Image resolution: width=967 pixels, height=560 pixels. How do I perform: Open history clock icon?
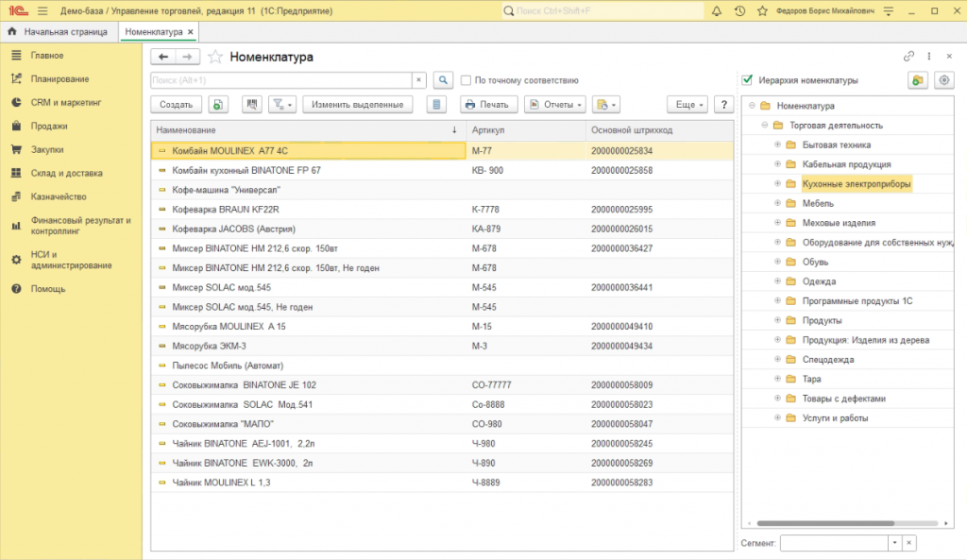pos(739,11)
